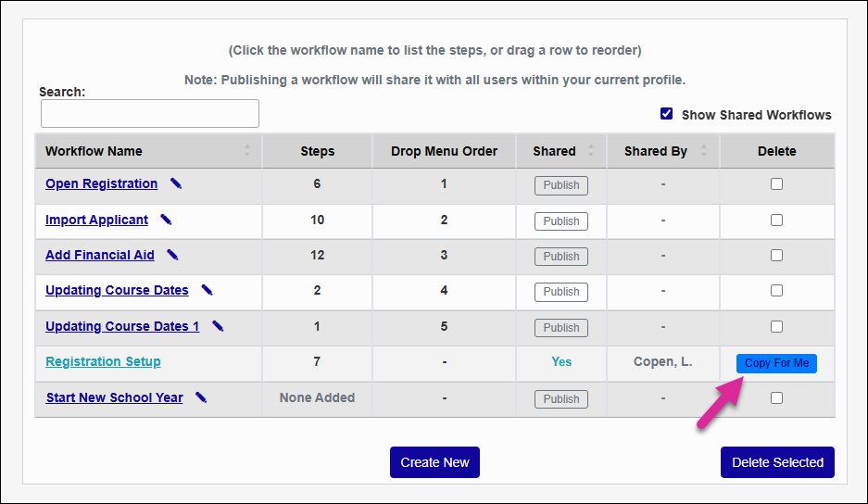This screenshot has height=504, width=868.
Task: Tick delete checkbox for Updating Course Dates row with 2 steps
Action: point(776,291)
